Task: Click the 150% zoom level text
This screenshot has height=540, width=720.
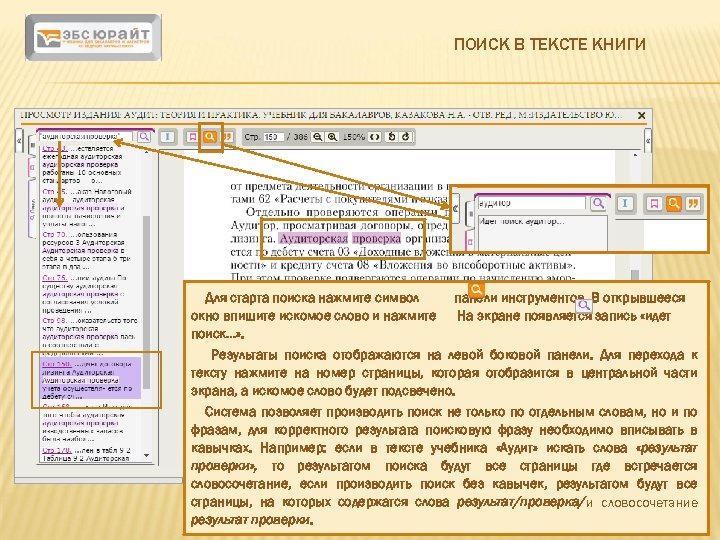Action: click(x=354, y=137)
